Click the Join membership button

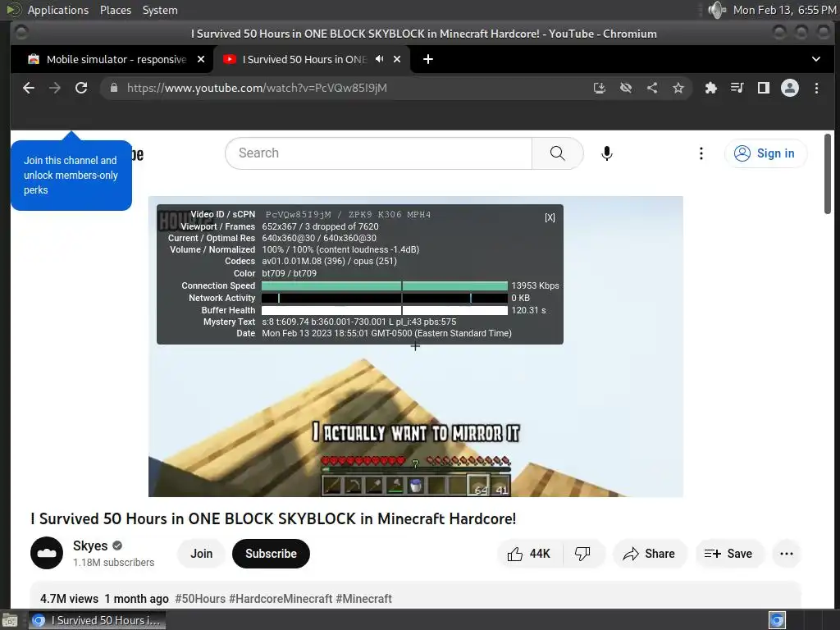pos(202,554)
